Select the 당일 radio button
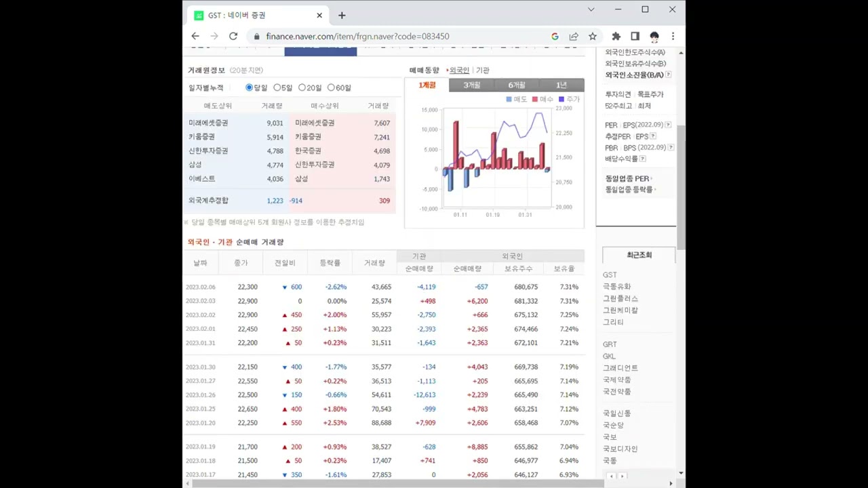 [249, 87]
